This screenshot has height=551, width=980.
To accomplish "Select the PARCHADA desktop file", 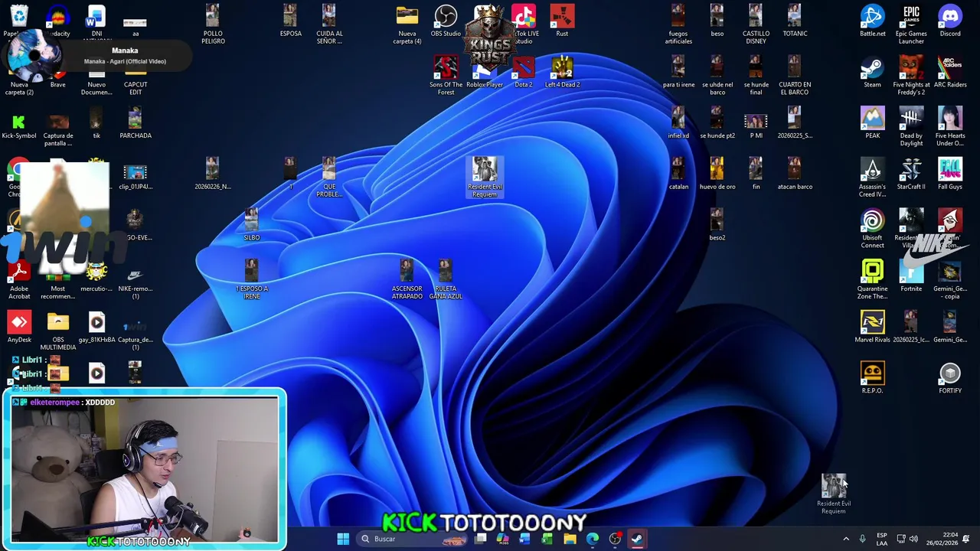I will click(136, 123).
